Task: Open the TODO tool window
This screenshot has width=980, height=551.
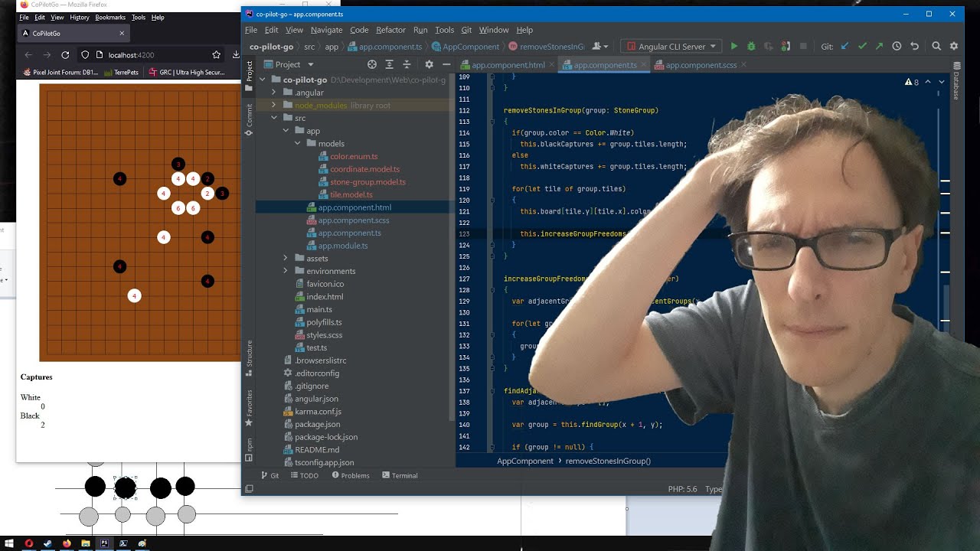Action: pyautogui.click(x=304, y=475)
